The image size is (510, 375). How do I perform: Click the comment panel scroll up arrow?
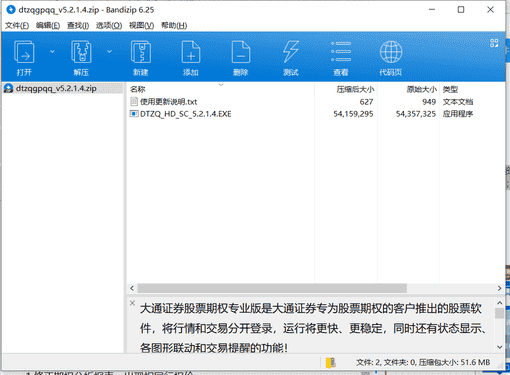[499, 303]
